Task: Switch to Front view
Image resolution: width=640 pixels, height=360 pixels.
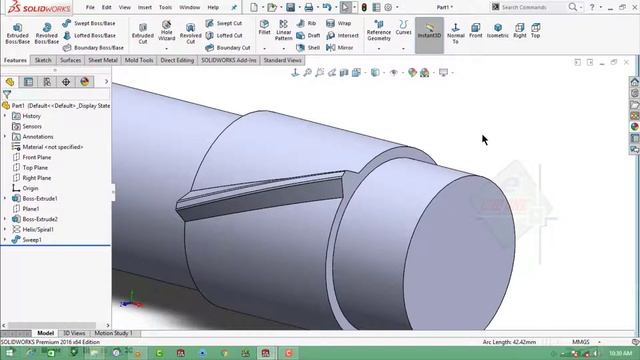Action: coord(476,30)
